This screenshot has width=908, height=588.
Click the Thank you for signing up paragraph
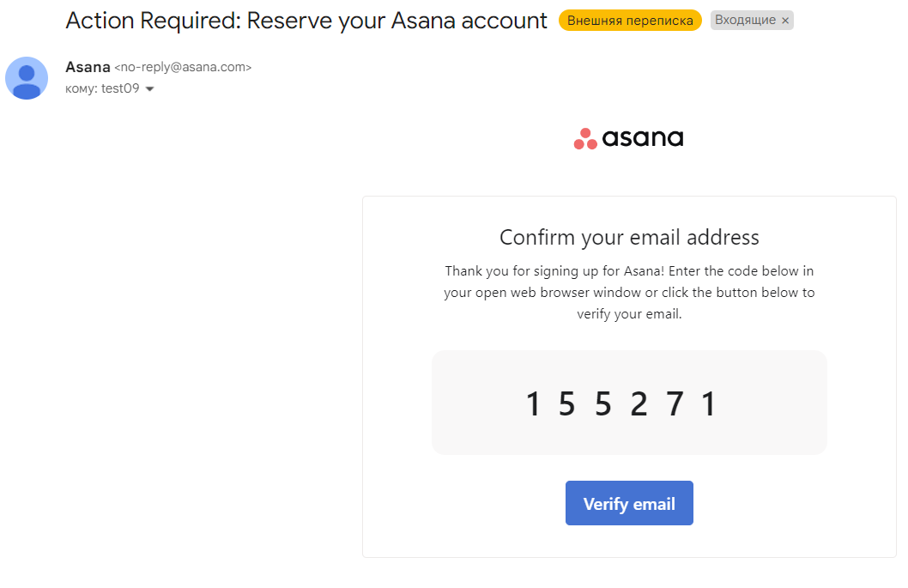pos(629,293)
